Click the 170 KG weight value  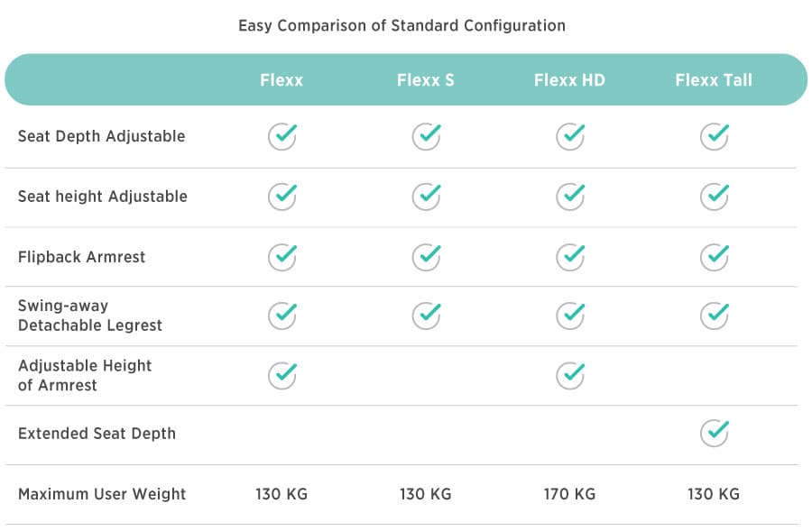(569, 494)
